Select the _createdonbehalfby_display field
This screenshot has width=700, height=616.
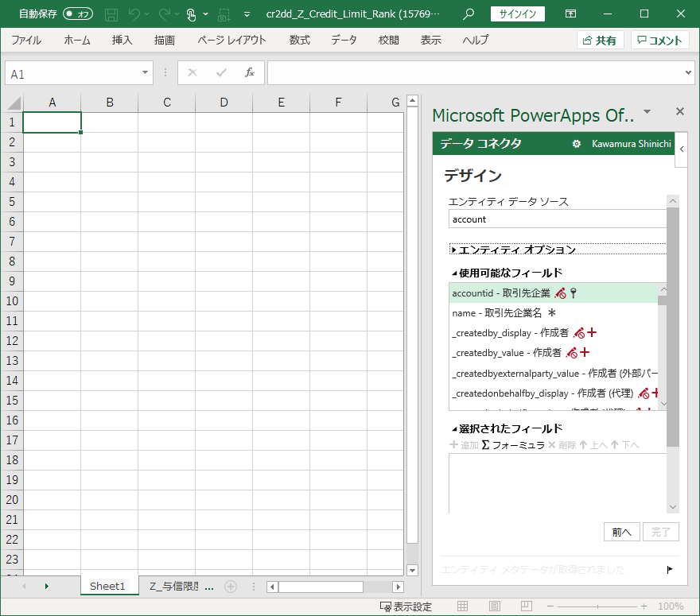553,393
